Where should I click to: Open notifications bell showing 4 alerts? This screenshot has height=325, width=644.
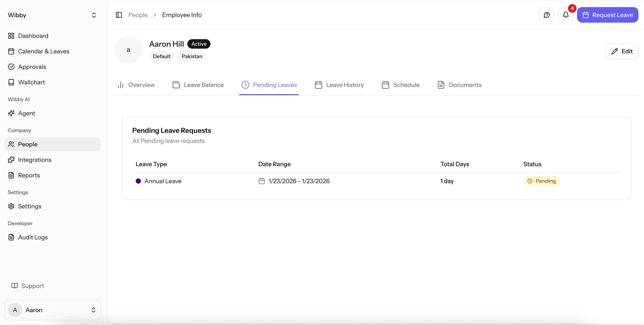566,15
